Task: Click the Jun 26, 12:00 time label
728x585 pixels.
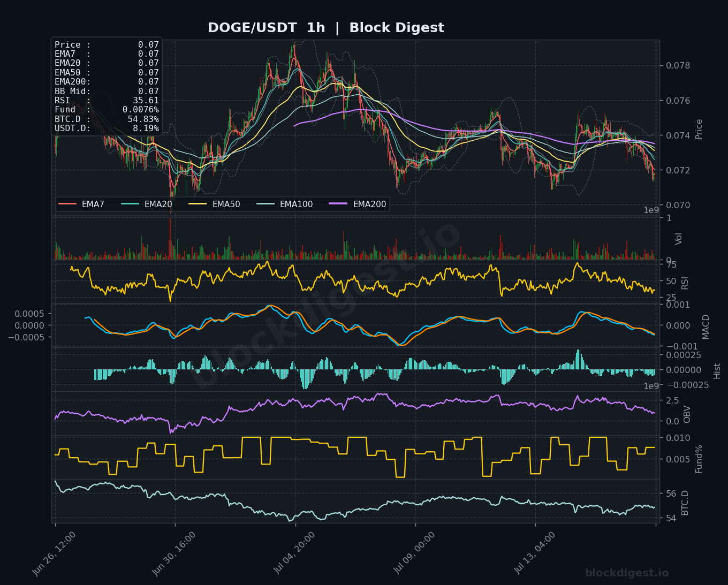Action: (54, 553)
